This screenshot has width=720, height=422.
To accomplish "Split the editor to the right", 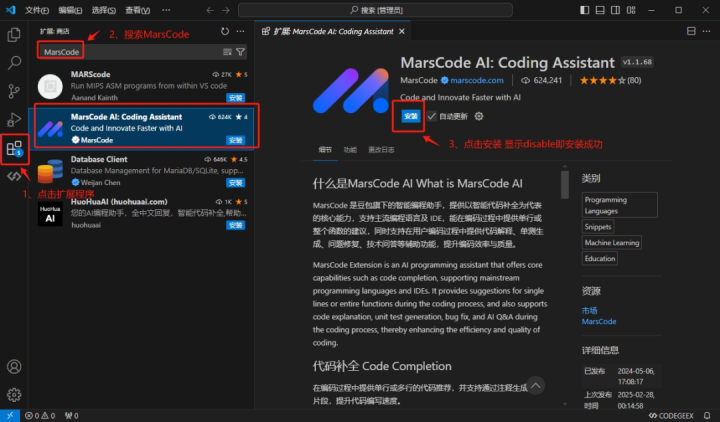I will [691, 31].
